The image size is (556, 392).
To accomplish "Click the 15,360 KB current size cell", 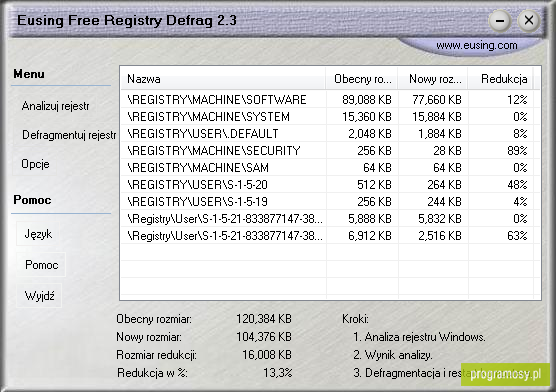I will click(367, 117).
